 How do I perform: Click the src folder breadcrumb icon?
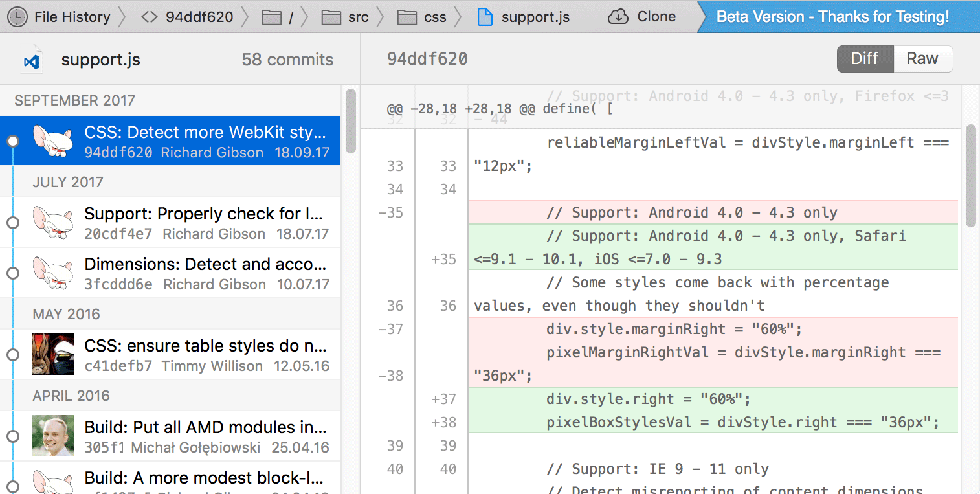[x=331, y=17]
